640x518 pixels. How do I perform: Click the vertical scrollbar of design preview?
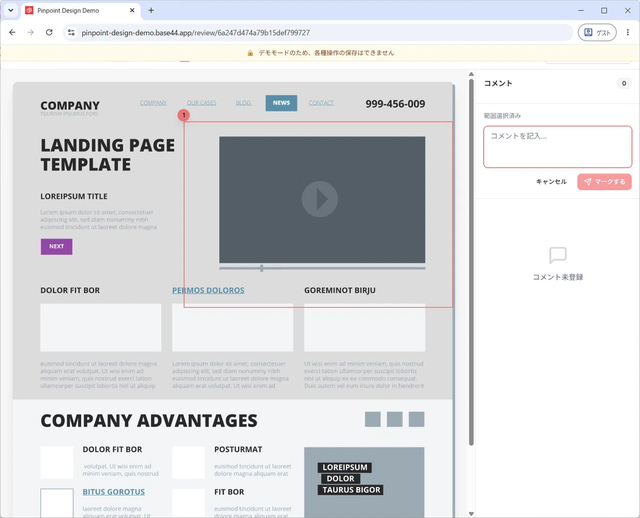[x=471, y=262]
